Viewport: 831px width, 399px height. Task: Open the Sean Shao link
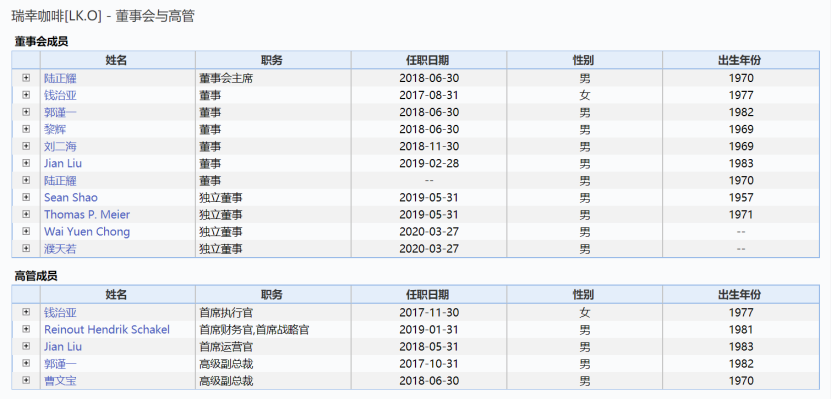click(71, 198)
